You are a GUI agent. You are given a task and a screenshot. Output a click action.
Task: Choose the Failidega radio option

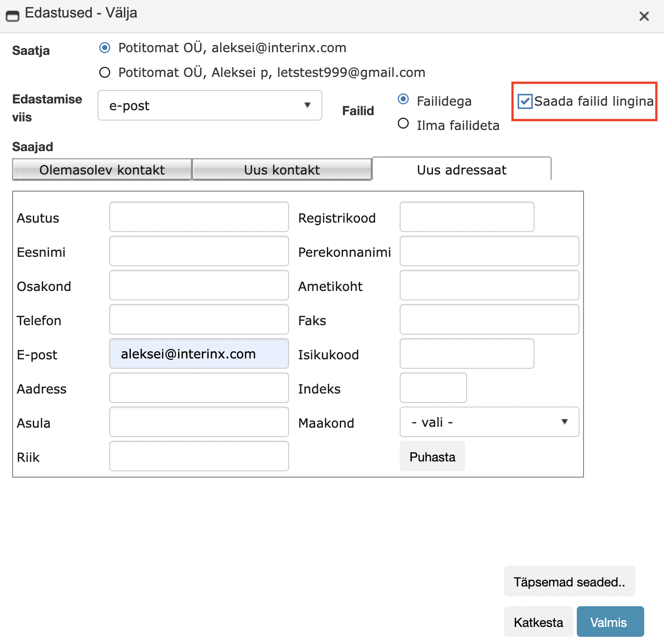403,99
